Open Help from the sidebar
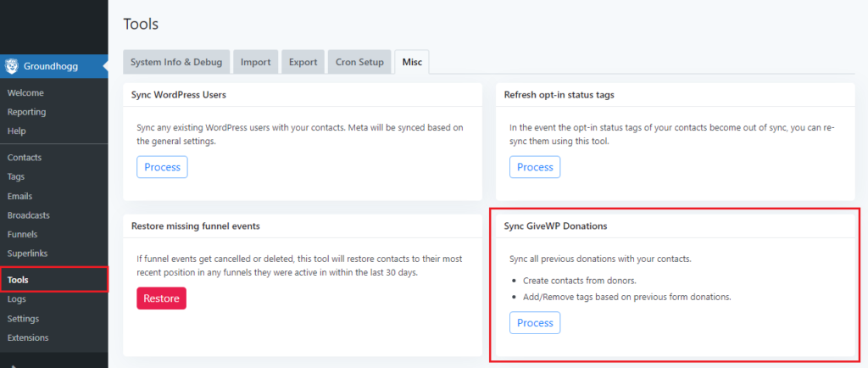 pos(17,131)
